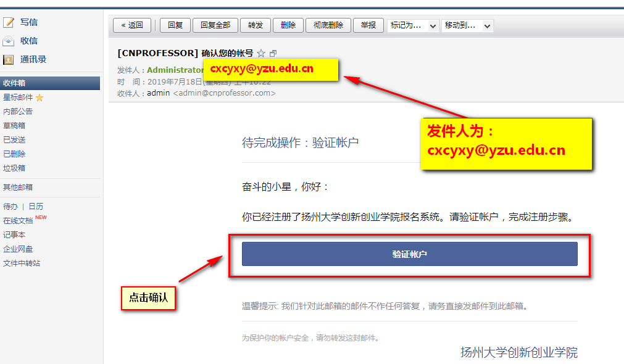Click the compose mail (写信) icon
The width and height of the screenshot is (624, 364).
click(x=9, y=22)
